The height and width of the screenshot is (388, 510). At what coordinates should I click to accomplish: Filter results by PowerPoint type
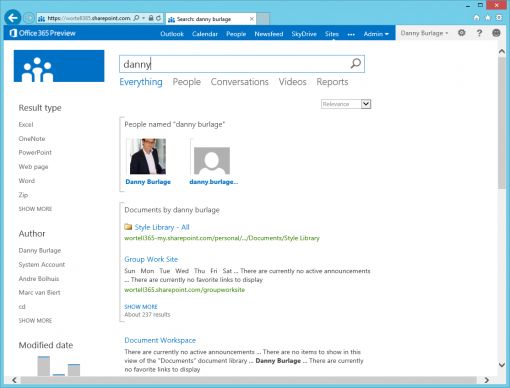tap(35, 153)
